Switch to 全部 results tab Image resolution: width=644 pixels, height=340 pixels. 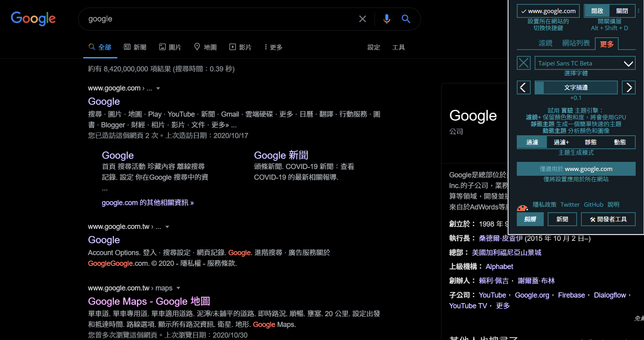click(100, 47)
